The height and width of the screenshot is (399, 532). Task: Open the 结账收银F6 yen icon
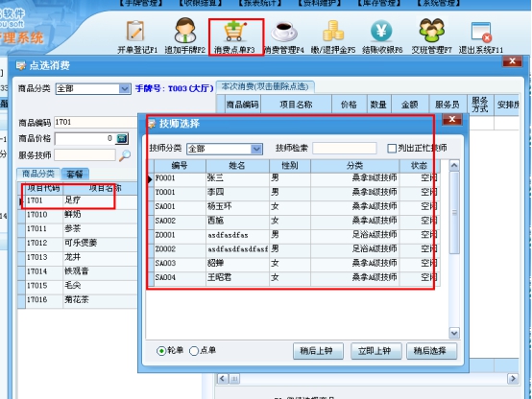coord(381,32)
